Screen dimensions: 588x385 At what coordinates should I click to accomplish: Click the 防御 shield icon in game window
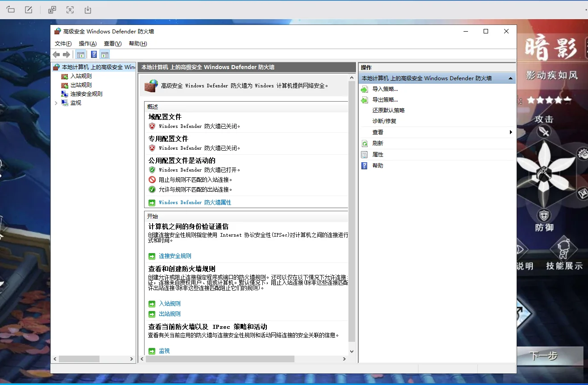[544, 216]
